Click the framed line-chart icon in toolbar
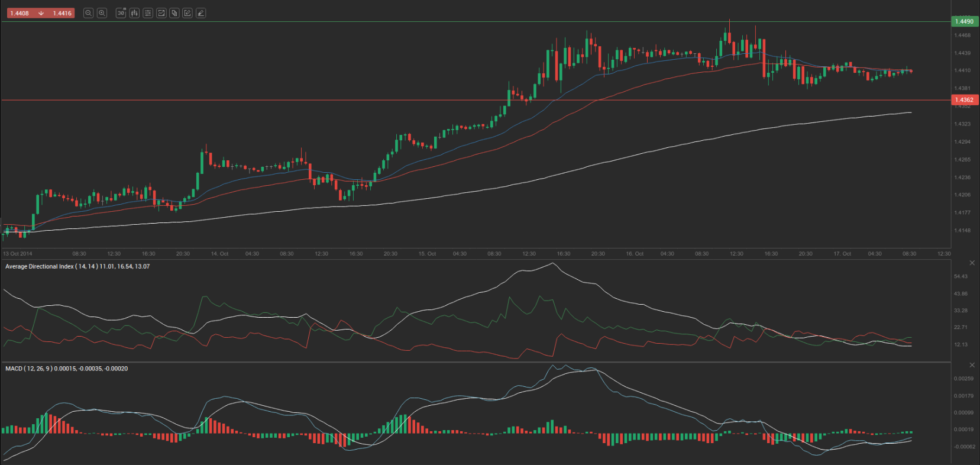Image resolution: width=980 pixels, height=465 pixels. tap(161, 13)
